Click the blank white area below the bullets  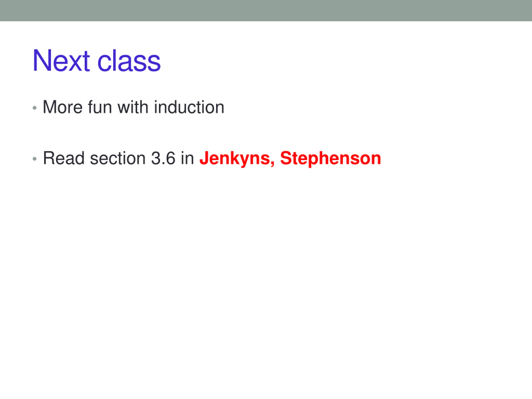pos(266,277)
